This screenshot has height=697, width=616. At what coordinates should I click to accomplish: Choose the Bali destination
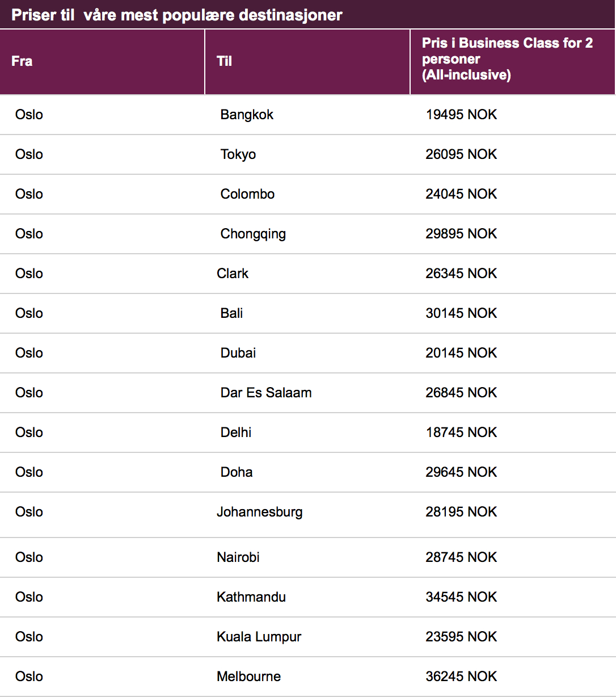coord(231,313)
